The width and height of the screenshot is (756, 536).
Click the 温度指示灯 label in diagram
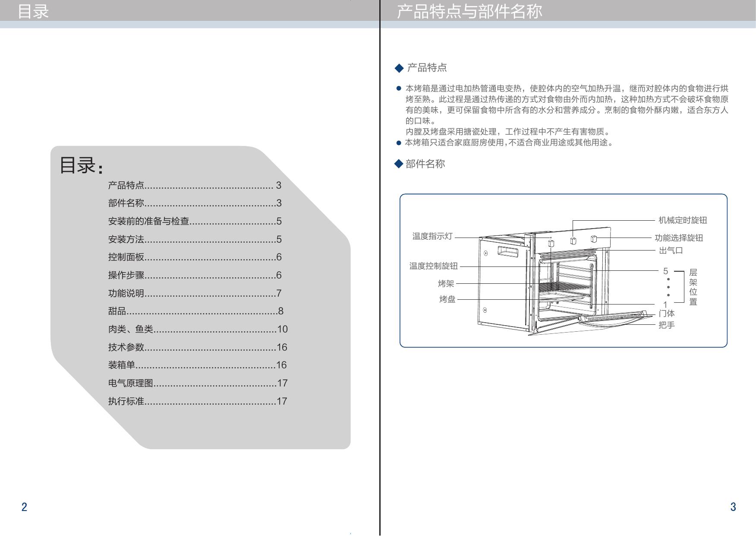pos(432,236)
